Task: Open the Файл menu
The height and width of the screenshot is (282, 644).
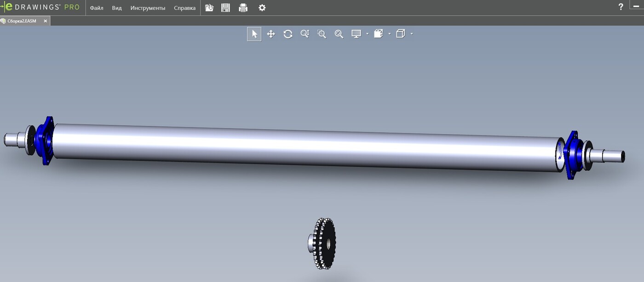Action: coord(97,8)
